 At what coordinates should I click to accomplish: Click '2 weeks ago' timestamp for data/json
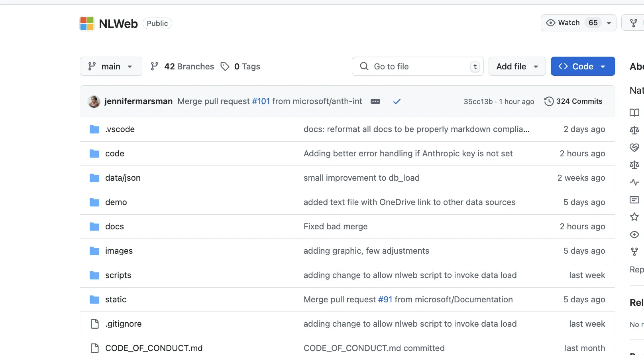[581, 178]
